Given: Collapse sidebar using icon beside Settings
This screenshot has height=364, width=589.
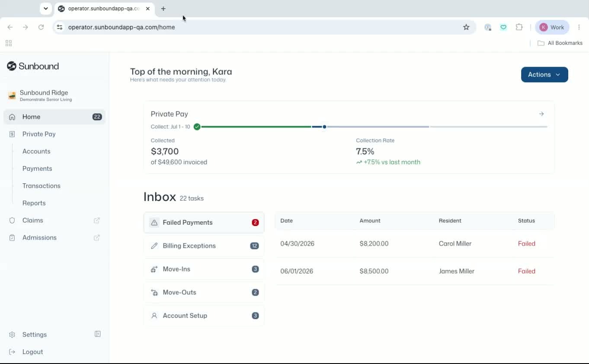Looking at the screenshot, I should (x=98, y=334).
